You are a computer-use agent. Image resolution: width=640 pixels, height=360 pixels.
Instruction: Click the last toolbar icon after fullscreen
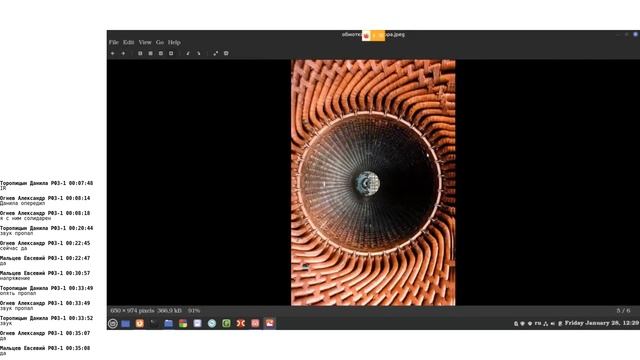pyautogui.click(x=226, y=53)
